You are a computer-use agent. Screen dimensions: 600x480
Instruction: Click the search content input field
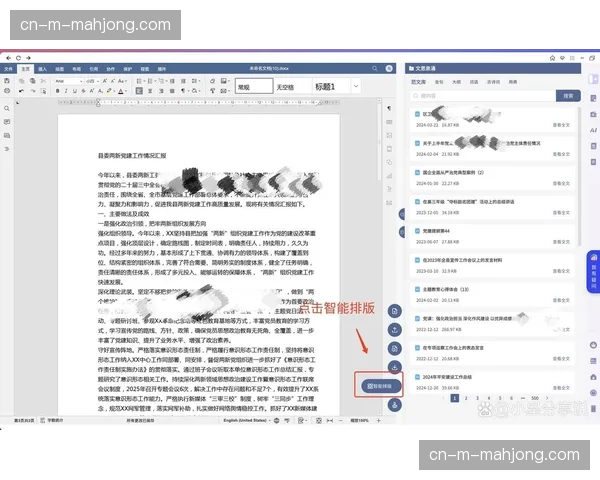(x=482, y=96)
